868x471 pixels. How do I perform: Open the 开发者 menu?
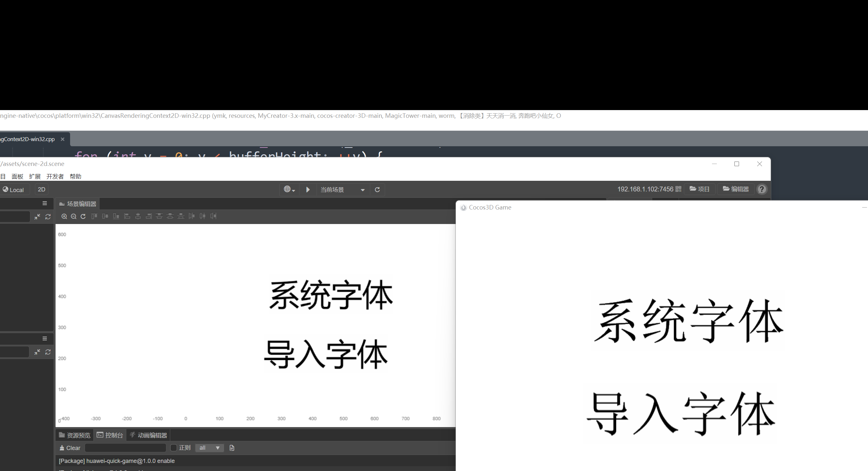pos(55,176)
